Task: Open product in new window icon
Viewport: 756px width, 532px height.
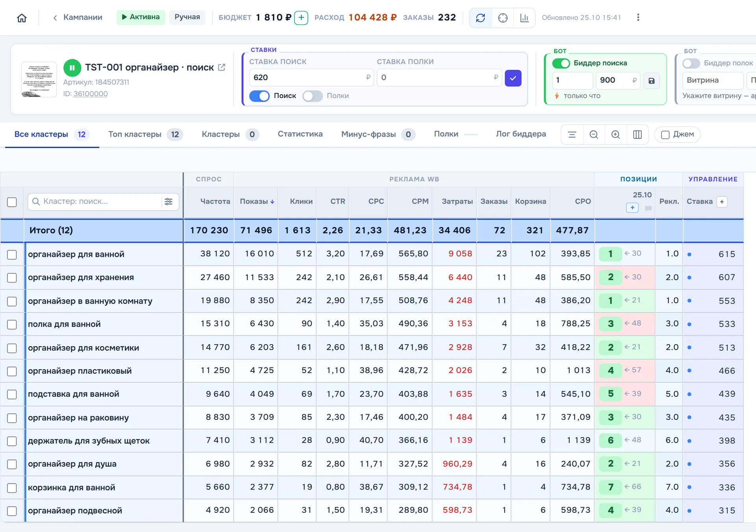Action: 222,67
